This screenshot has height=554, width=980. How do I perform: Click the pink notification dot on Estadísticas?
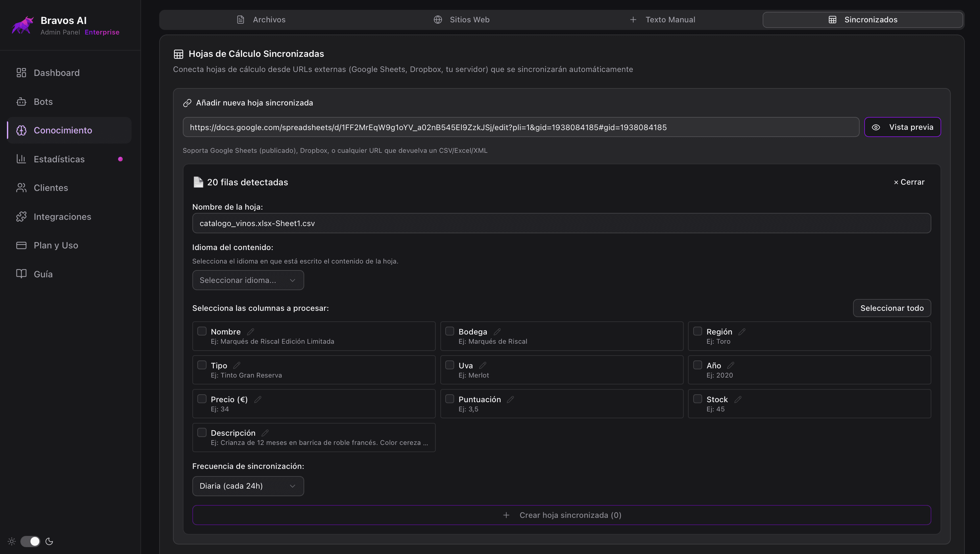(120, 159)
